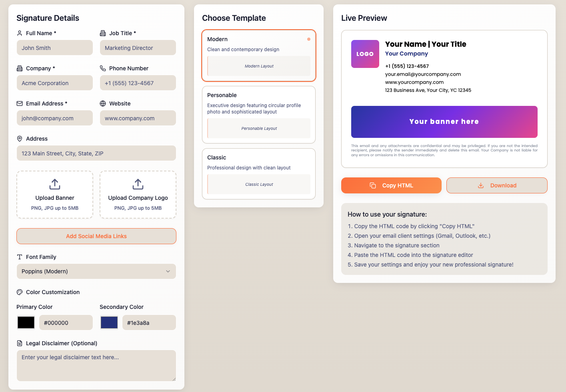Click the upload arrow in Upload Banner box
The height and width of the screenshot is (392, 566).
point(54,184)
